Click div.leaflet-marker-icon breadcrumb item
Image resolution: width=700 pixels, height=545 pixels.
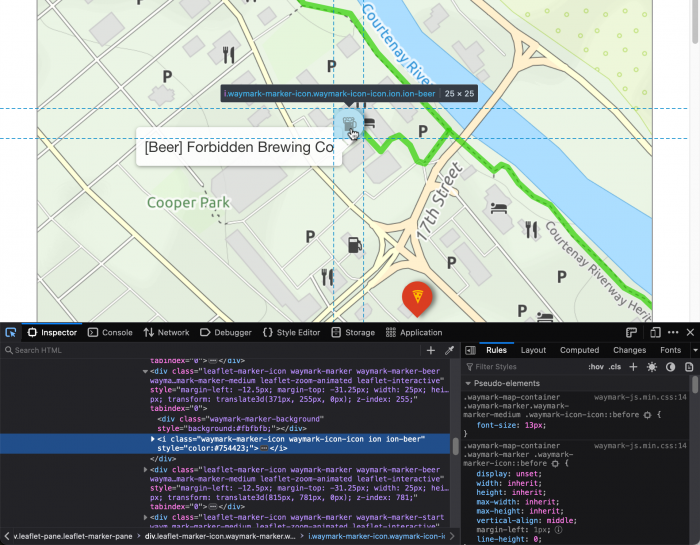(219, 536)
